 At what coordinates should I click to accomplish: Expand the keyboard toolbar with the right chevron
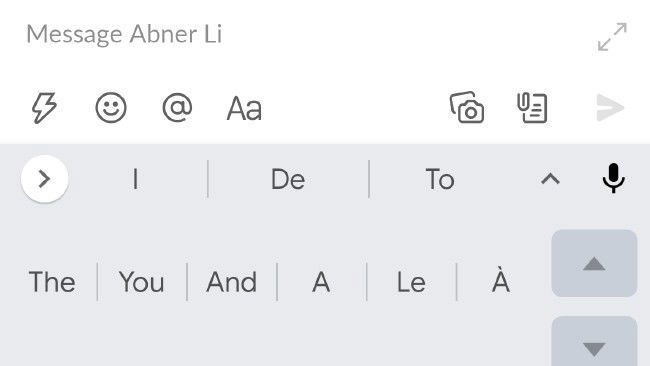45,179
